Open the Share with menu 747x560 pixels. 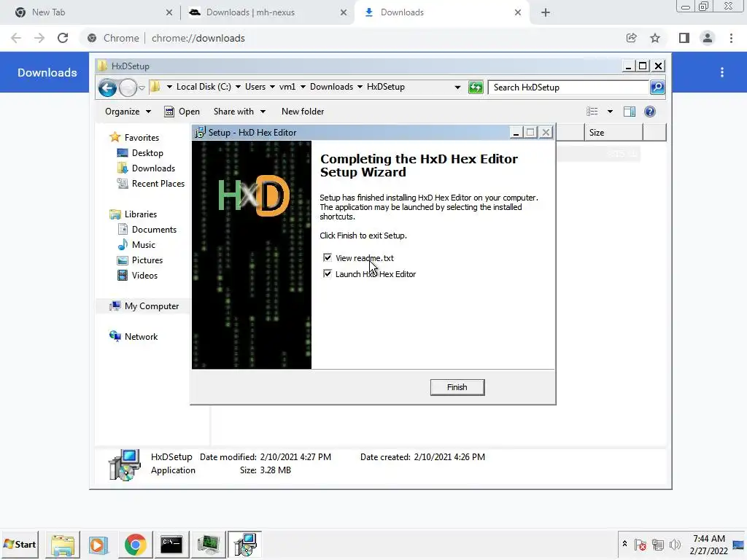click(x=239, y=112)
